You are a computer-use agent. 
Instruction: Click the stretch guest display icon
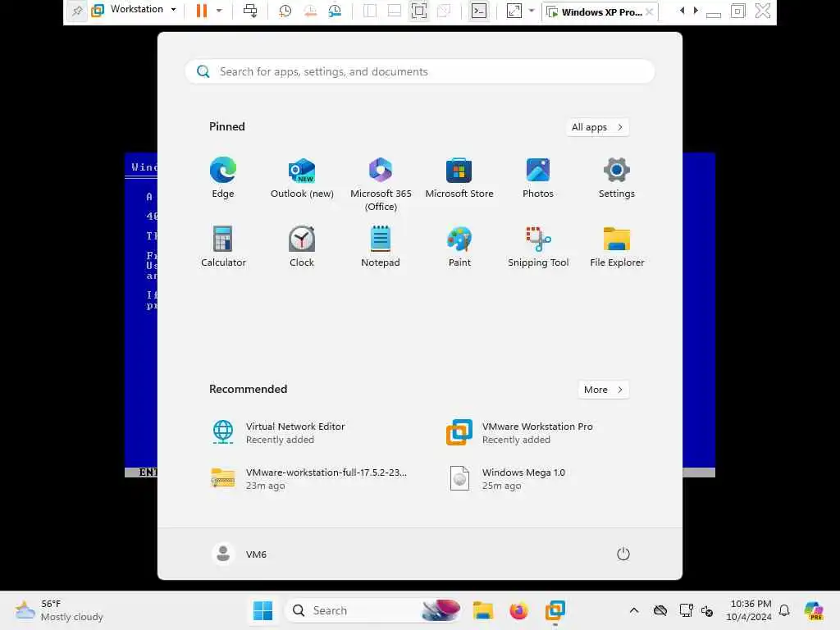tap(514, 11)
